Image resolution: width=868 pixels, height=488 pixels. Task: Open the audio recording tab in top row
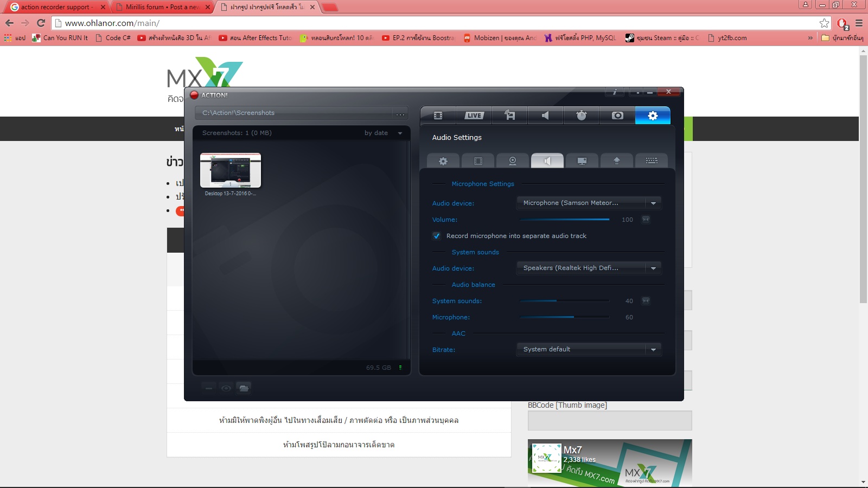pos(546,115)
